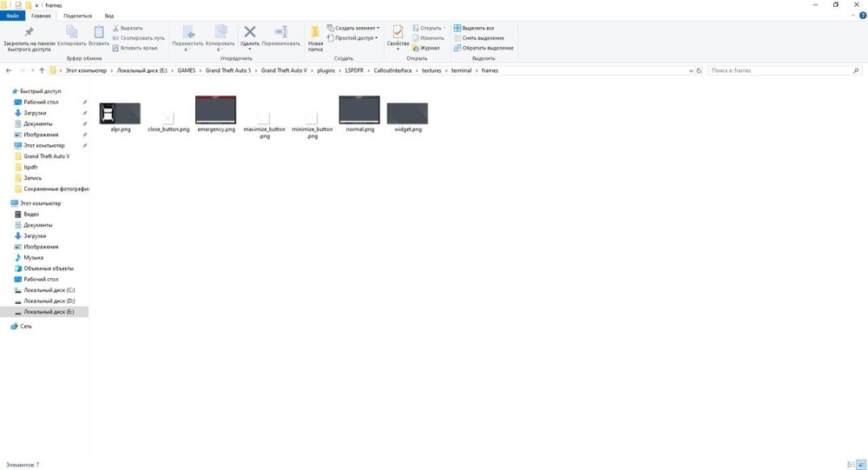This screenshot has width=868, height=470.
Task: Click the frames search field
Action: click(x=785, y=70)
